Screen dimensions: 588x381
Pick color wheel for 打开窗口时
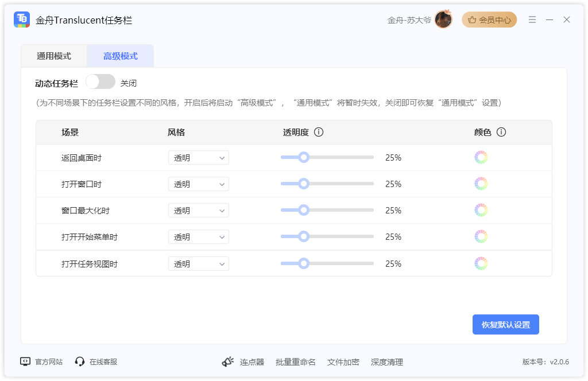coord(481,184)
